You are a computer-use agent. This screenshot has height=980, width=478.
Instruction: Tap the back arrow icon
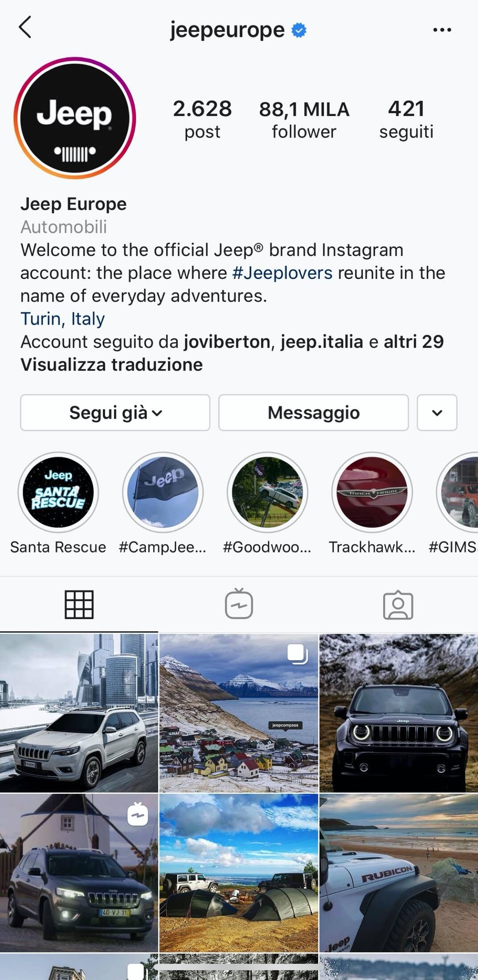click(x=25, y=28)
